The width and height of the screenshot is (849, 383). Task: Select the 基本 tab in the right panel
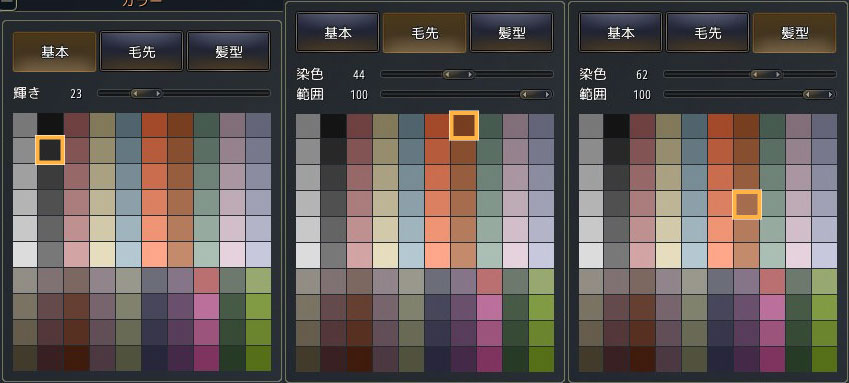pyautogui.click(x=621, y=33)
